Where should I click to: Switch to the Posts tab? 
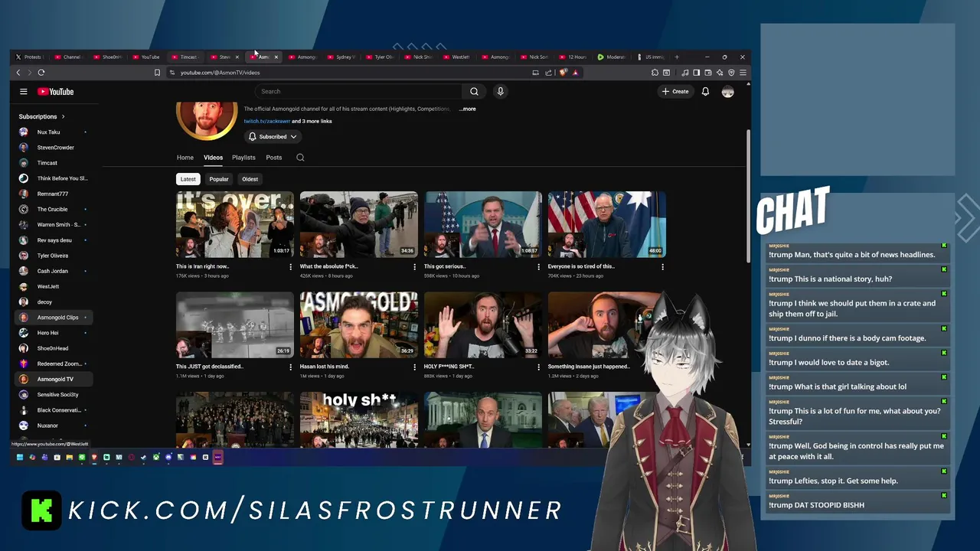pos(273,158)
